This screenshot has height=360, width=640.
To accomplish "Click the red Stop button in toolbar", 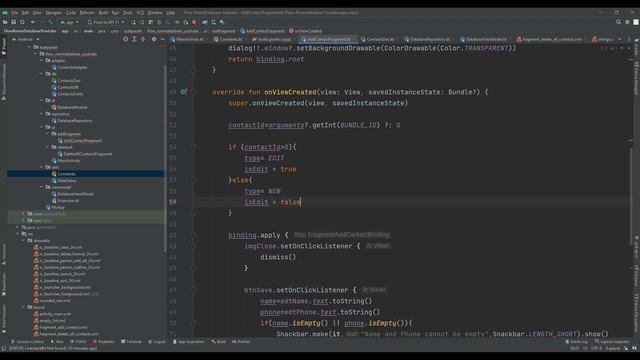I will pyautogui.click(x=194, y=22).
